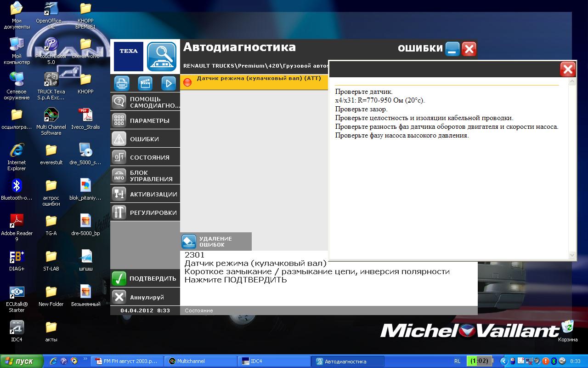Open актрос ошибки folder

[x=51, y=193]
